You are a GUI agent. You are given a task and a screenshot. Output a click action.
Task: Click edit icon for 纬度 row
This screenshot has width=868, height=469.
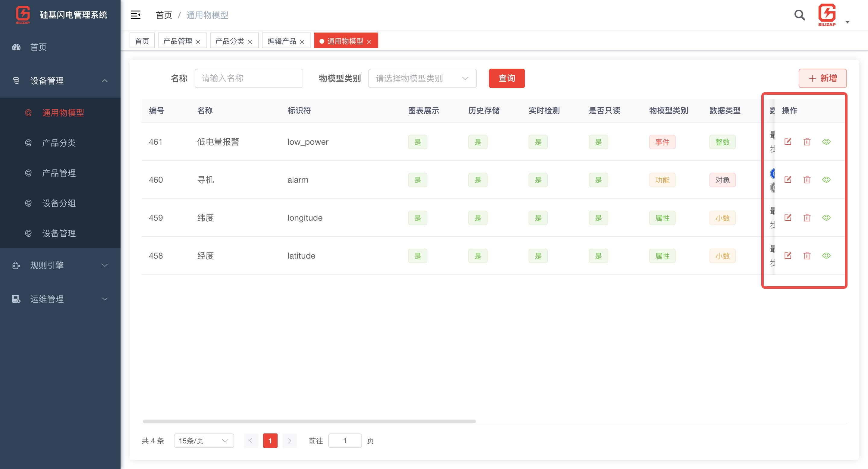788,218
